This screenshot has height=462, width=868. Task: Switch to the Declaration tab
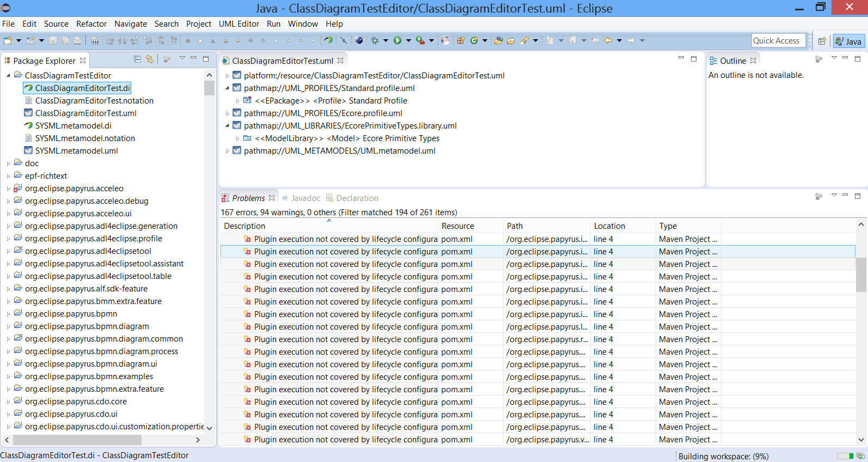(x=352, y=198)
